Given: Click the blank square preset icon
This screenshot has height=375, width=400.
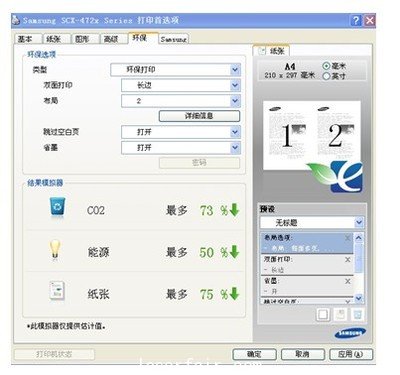Looking at the screenshot, I should pyautogui.click(x=323, y=314).
